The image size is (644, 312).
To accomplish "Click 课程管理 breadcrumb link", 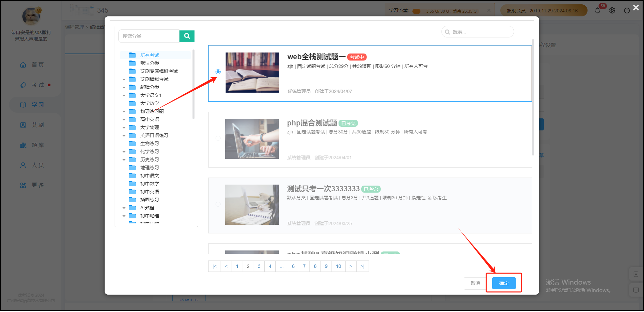I will pos(75,27).
